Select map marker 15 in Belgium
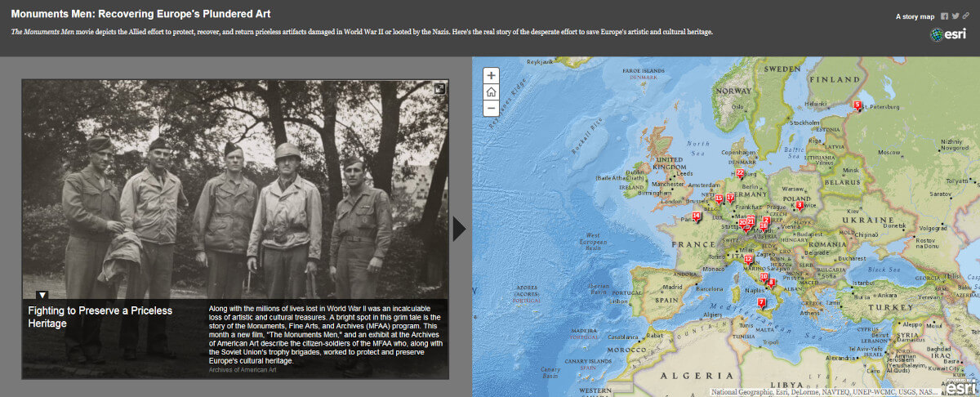Image resolution: width=980 pixels, height=397 pixels. [719, 198]
